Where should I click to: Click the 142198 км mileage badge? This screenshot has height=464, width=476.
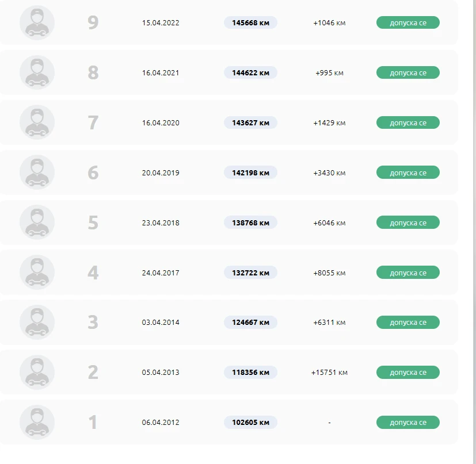click(x=250, y=172)
